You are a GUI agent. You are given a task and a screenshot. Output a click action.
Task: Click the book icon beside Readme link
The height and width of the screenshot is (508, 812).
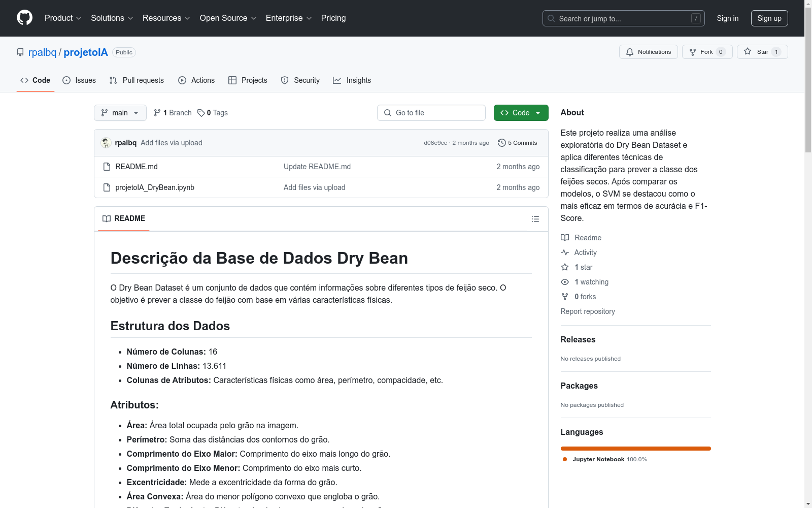point(565,238)
